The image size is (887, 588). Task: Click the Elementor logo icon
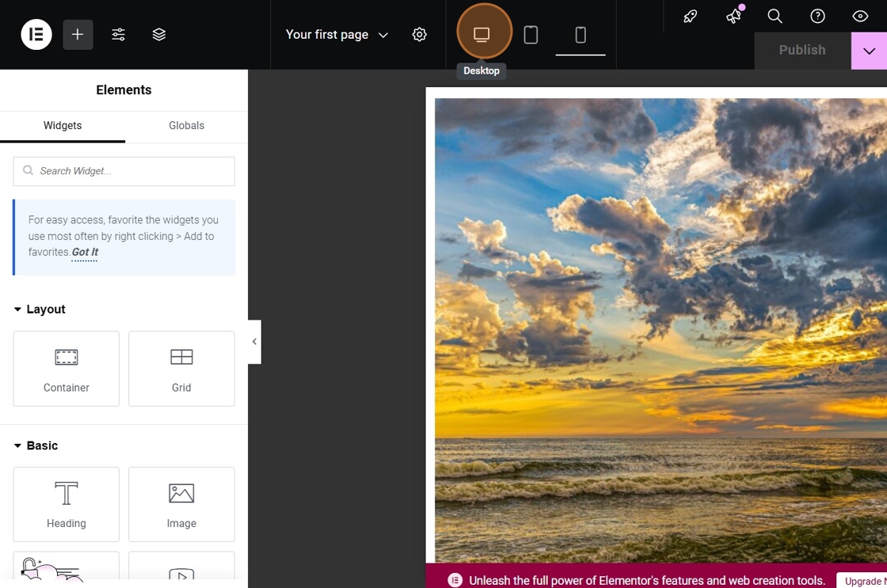tap(36, 35)
